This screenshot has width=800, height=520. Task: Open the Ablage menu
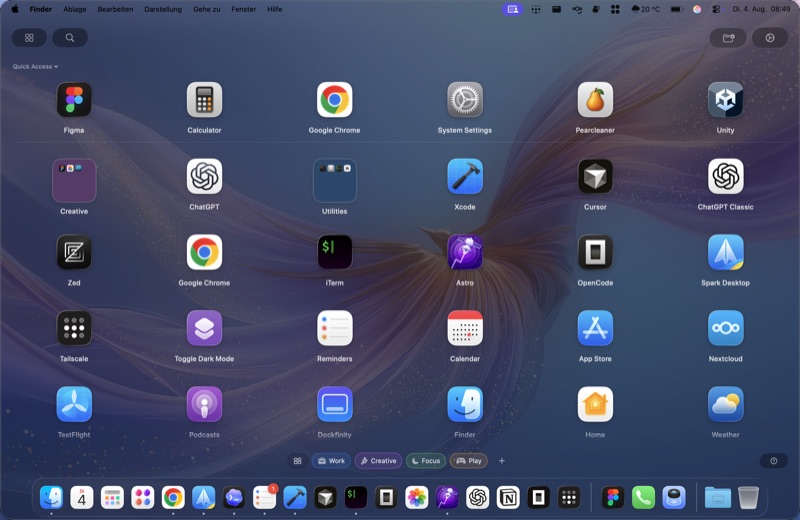click(x=74, y=9)
